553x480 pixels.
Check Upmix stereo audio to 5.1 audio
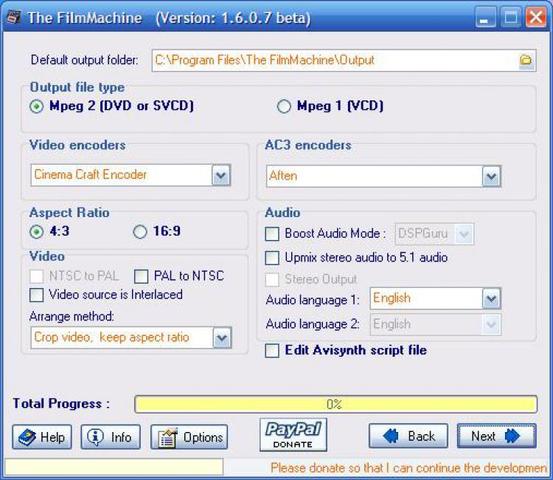272,258
